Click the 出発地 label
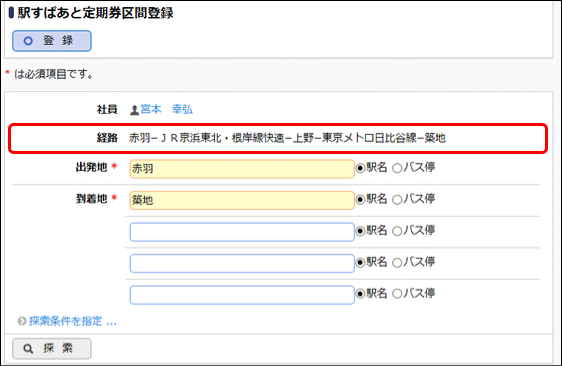Viewport: 562px width, 366px height. click(91, 167)
